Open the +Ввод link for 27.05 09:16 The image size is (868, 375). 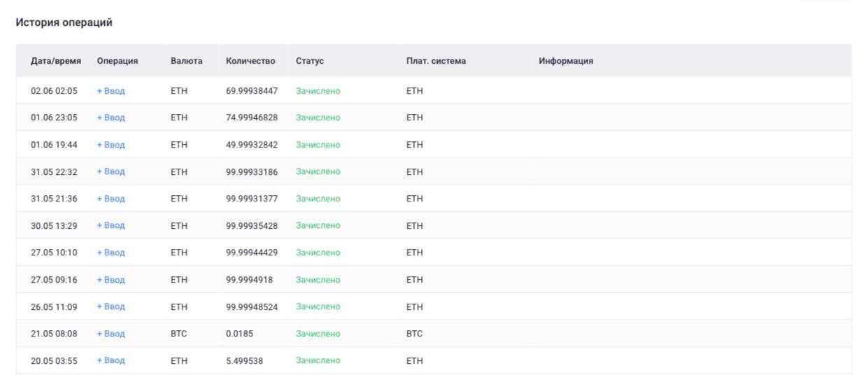pos(111,280)
